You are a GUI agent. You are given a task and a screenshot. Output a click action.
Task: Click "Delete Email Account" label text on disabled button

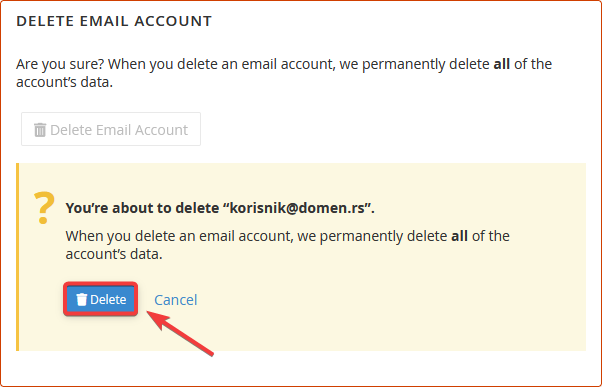point(119,130)
